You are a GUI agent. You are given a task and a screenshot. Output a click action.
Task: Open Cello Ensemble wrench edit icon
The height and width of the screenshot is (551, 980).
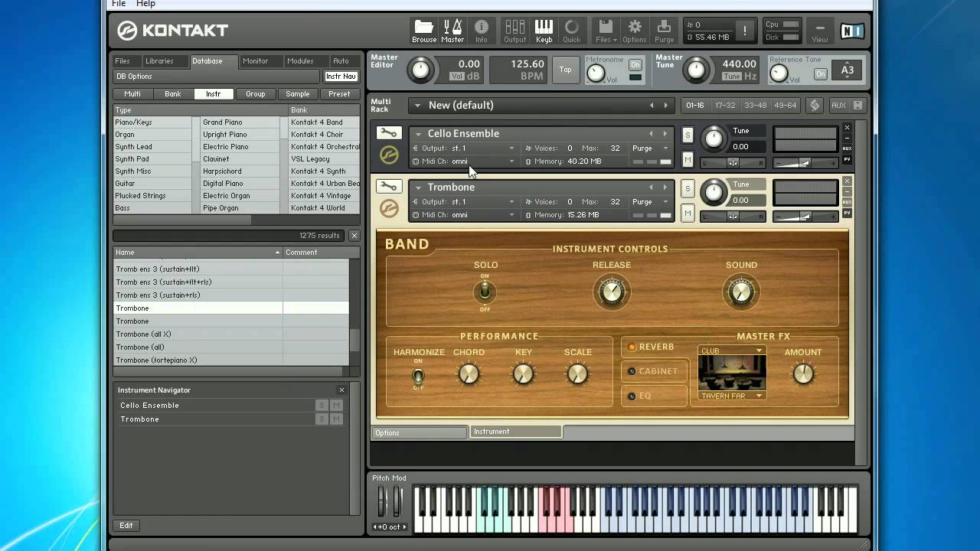point(388,133)
